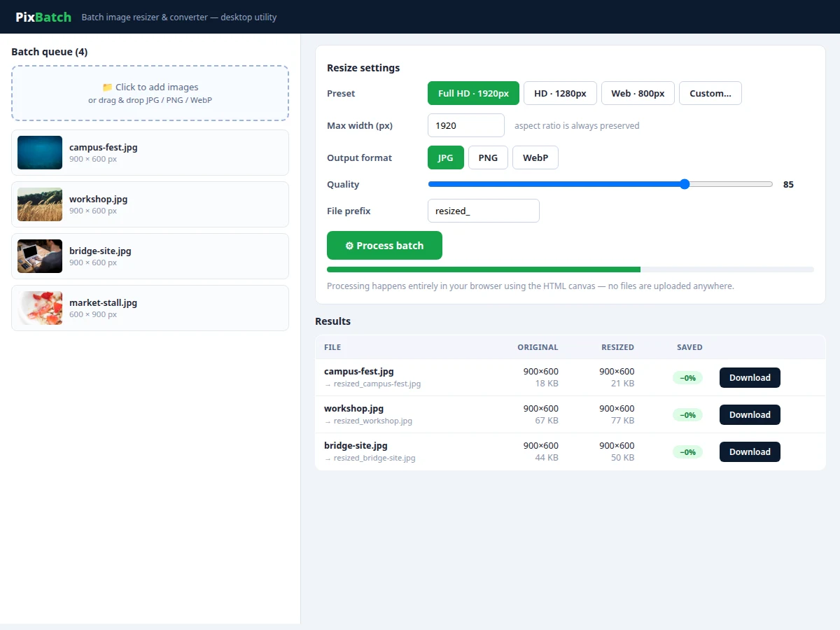Open the bridge-site.jpg queue item
The height and width of the screenshot is (630, 840).
pyautogui.click(x=150, y=256)
